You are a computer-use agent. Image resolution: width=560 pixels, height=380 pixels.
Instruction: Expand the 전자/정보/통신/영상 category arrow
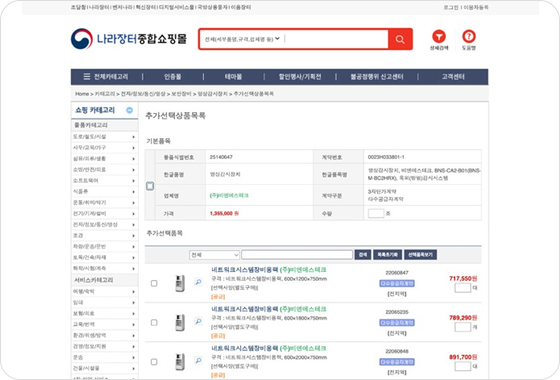[x=134, y=225]
